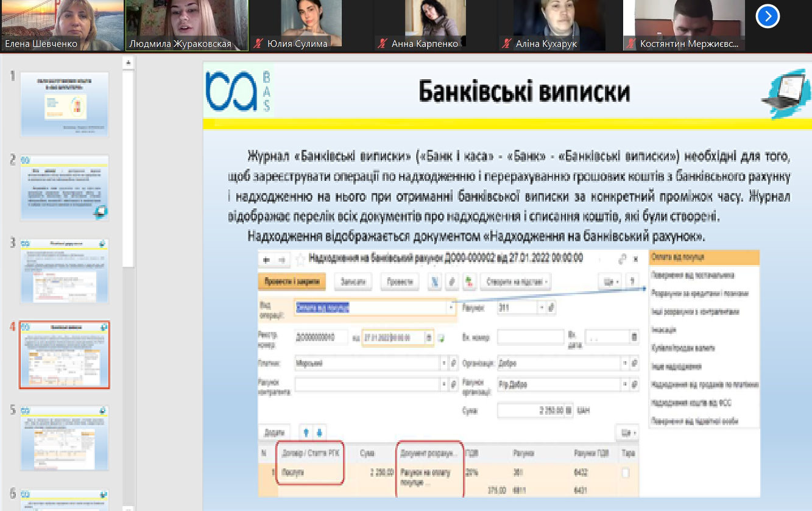Click the muted microphone icon of Анна Карпенко
This screenshot has width=812, height=511.
pyautogui.click(x=383, y=44)
